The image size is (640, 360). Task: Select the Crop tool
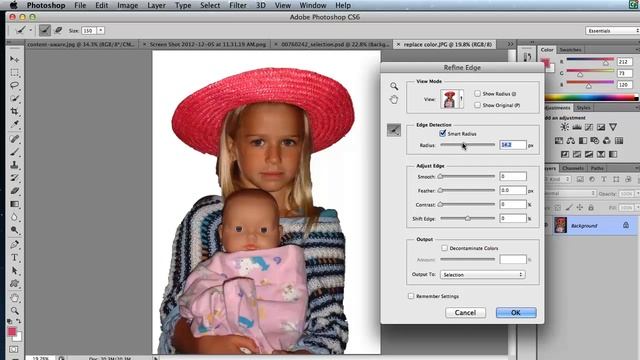tap(14, 111)
